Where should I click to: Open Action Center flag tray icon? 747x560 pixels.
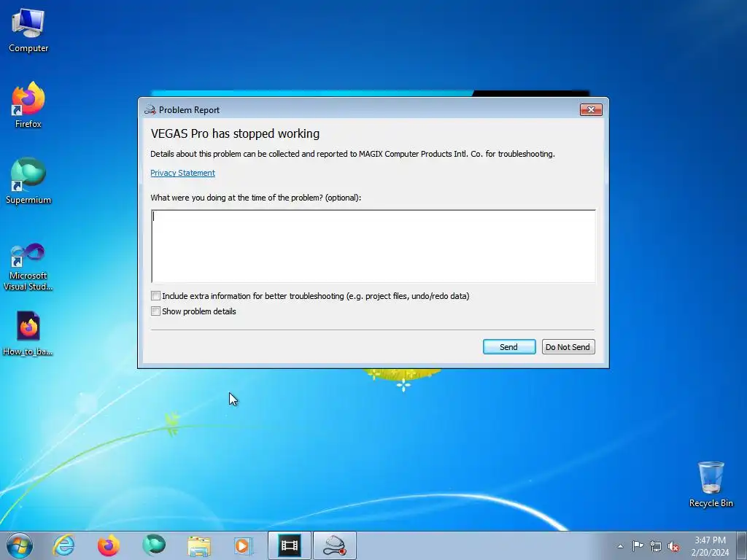(638, 546)
